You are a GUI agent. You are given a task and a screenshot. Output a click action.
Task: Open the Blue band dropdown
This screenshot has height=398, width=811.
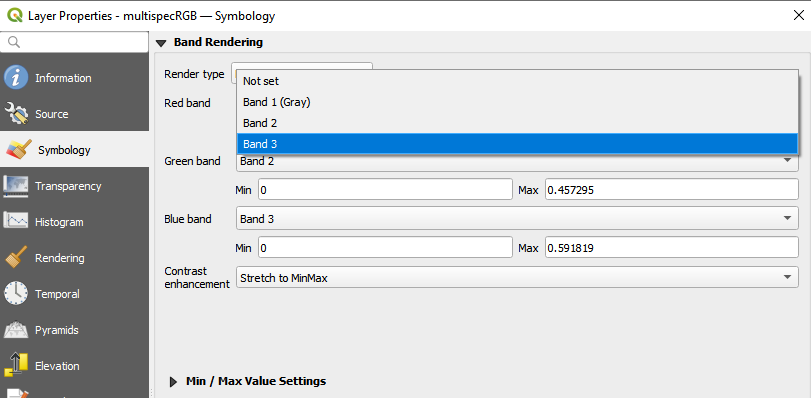tap(517, 218)
